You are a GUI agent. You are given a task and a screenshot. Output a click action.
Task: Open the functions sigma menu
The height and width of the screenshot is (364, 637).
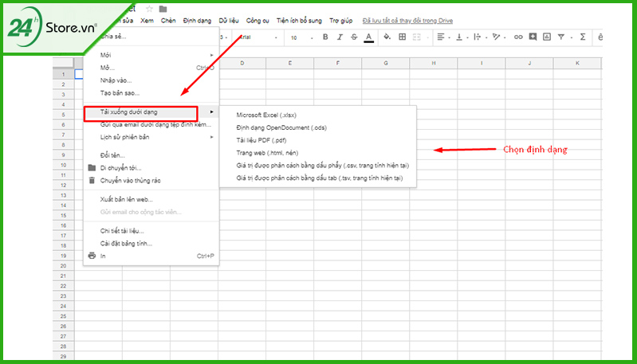(x=583, y=37)
